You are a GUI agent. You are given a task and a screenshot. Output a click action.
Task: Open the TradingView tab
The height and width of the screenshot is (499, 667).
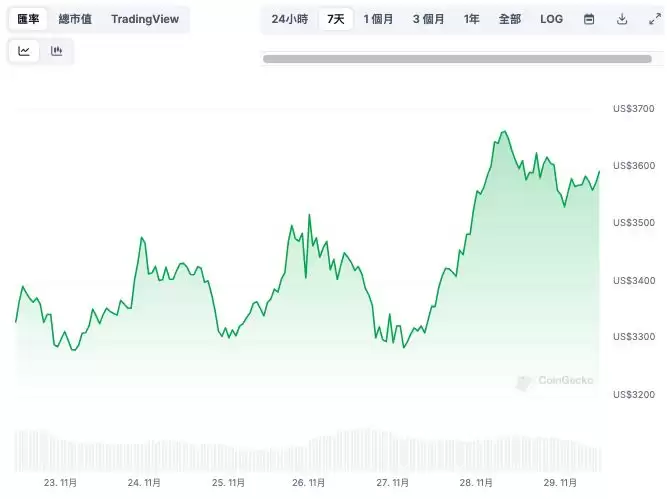[x=145, y=19]
